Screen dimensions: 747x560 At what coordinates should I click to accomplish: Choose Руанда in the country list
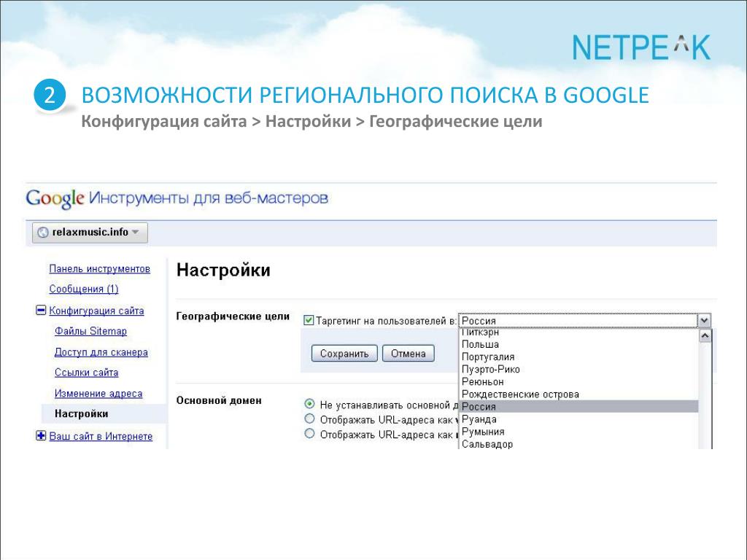[x=578, y=419]
